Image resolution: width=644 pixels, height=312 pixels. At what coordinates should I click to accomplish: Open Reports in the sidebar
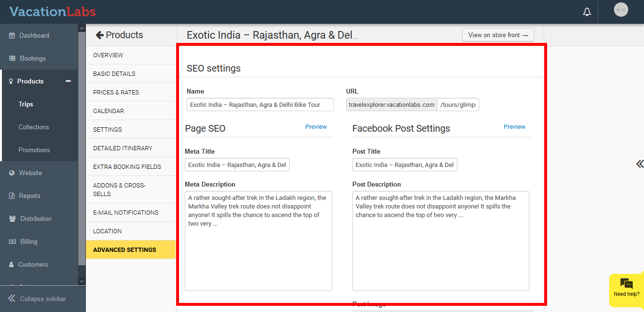[29, 196]
